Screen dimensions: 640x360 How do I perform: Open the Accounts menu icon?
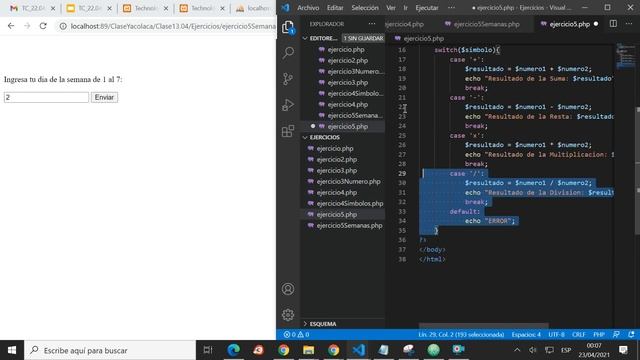[x=288, y=289]
